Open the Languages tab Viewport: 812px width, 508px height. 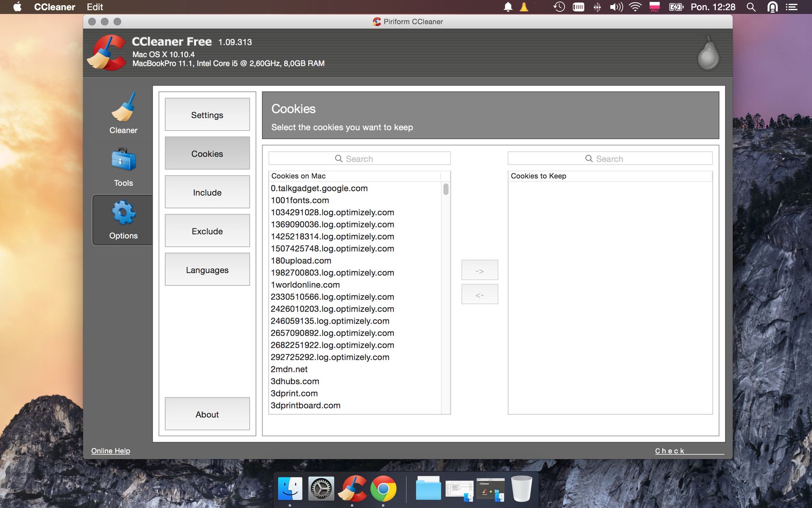pos(207,269)
